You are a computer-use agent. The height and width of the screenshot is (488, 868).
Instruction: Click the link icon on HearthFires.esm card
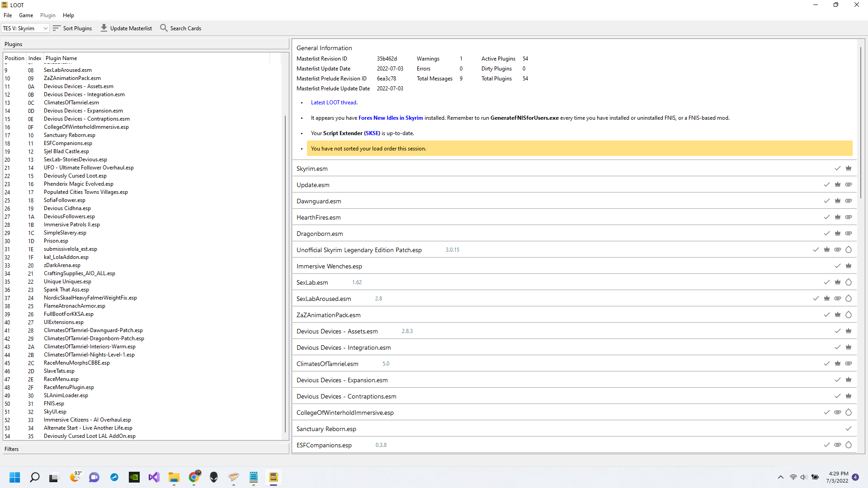849,217
